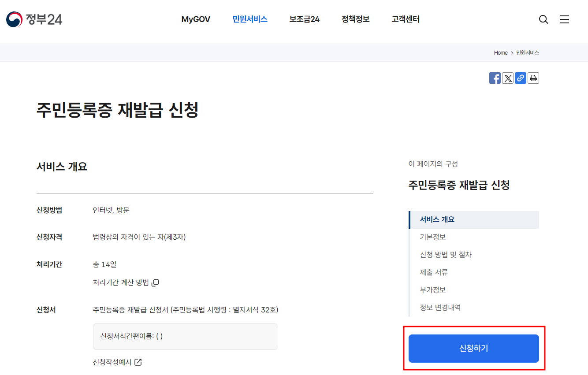Open 신청작성예시 via the external link icon
The image size is (588, 375).
tap(138, 362)
